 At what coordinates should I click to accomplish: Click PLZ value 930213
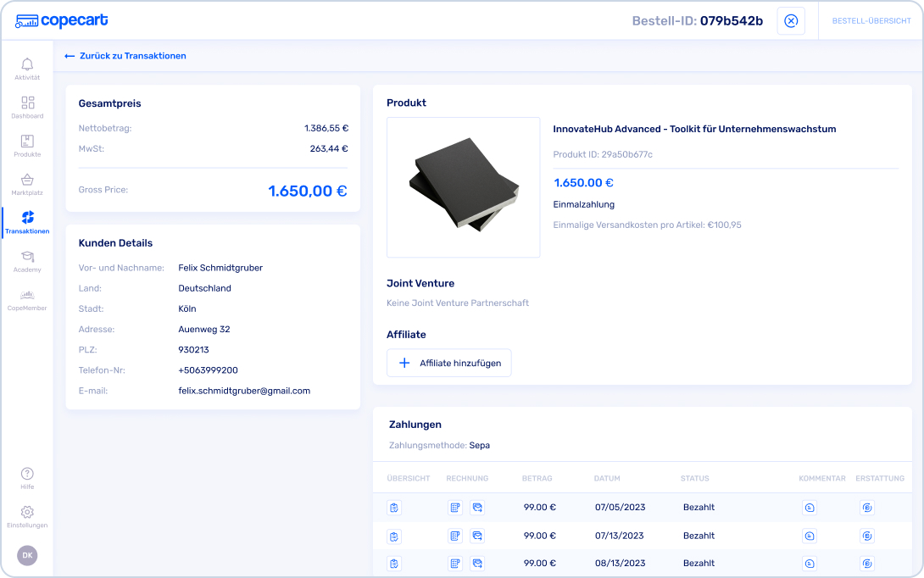tap(193, 349)
